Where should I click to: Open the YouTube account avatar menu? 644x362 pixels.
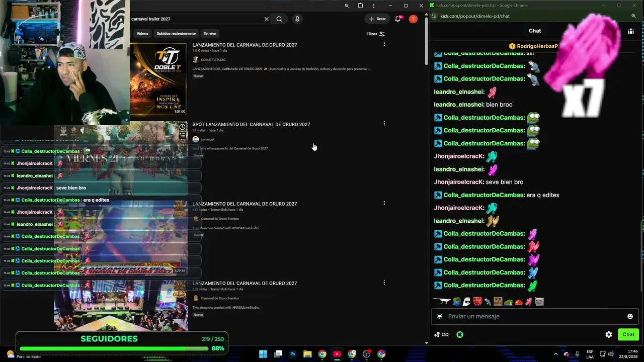pos(413,19)
